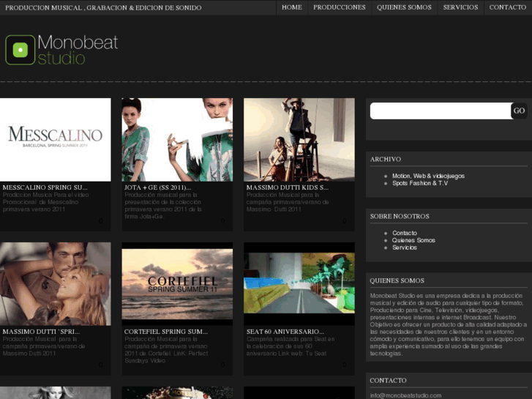Screen dimensions: 532x399
Task: Open the HOME menu item
Action: click(292, 7)
